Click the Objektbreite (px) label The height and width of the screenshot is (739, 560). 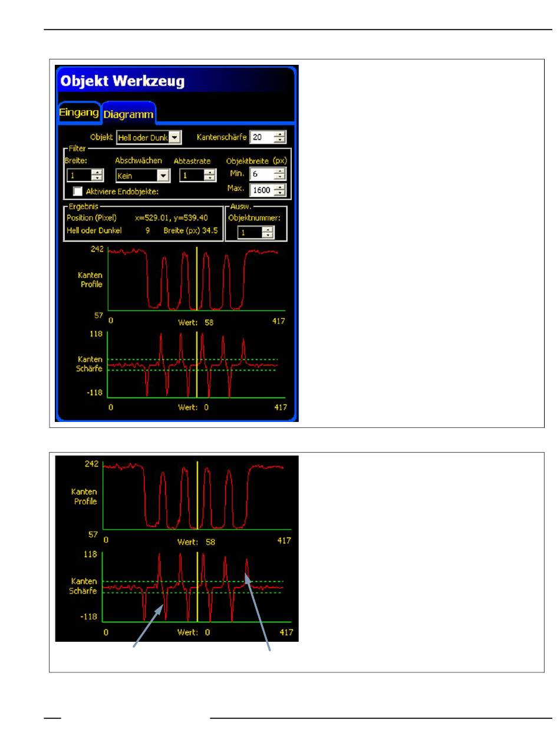[256, 161]
